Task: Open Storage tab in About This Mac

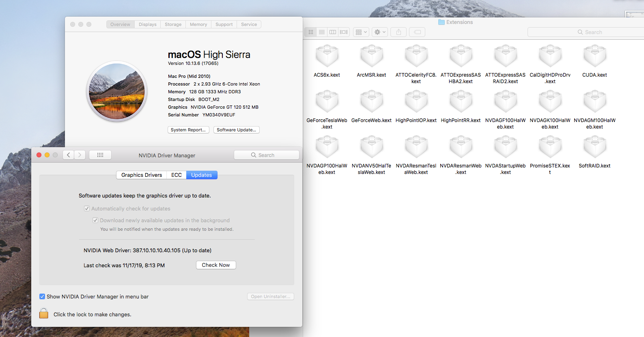Action: click(x=173, y=24)
